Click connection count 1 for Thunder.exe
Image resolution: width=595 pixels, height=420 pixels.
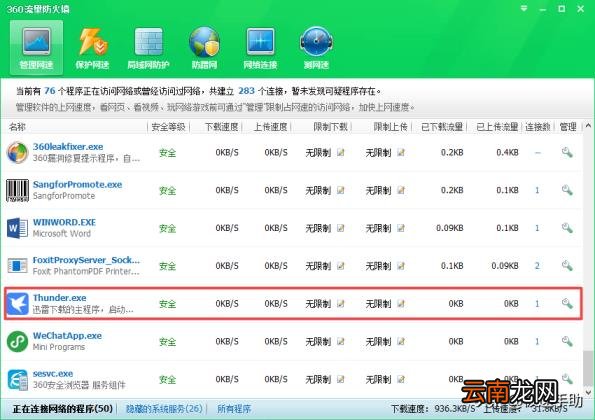pos(537,304)
